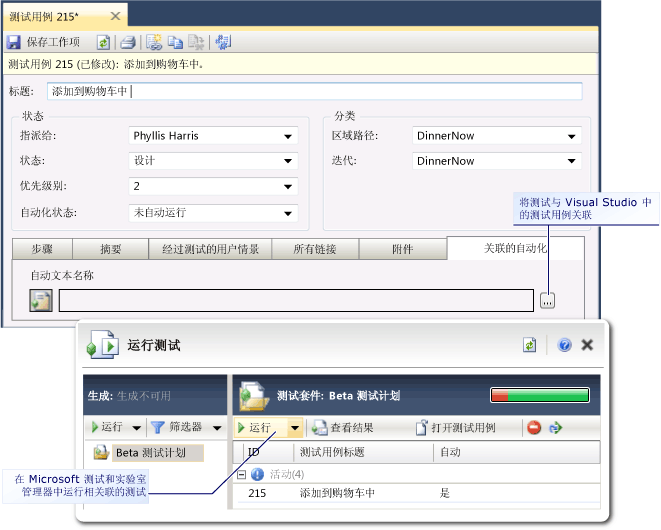This screenshot has width=661, height=530.
Task: Switch to the 所有链接 tab
Action: point(315,249)
